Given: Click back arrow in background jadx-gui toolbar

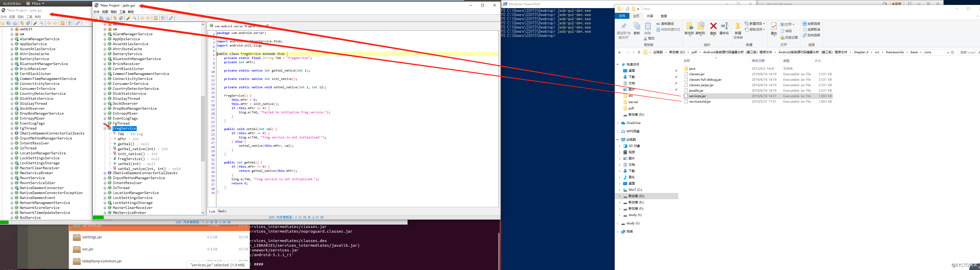Looking at the screenshot, I should tap(49, 23).
